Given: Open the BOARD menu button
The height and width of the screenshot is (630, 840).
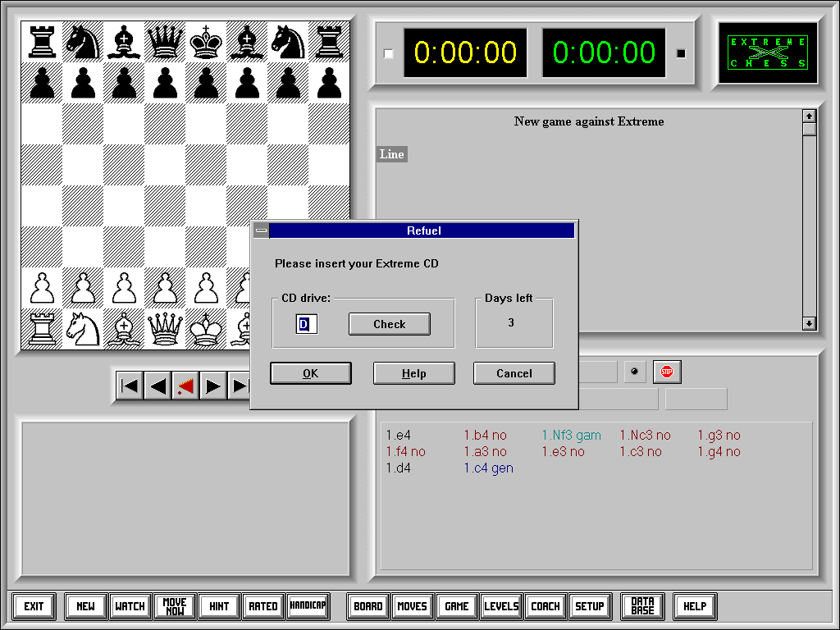Looking at the screenshot, I should (x=368, y=606).
